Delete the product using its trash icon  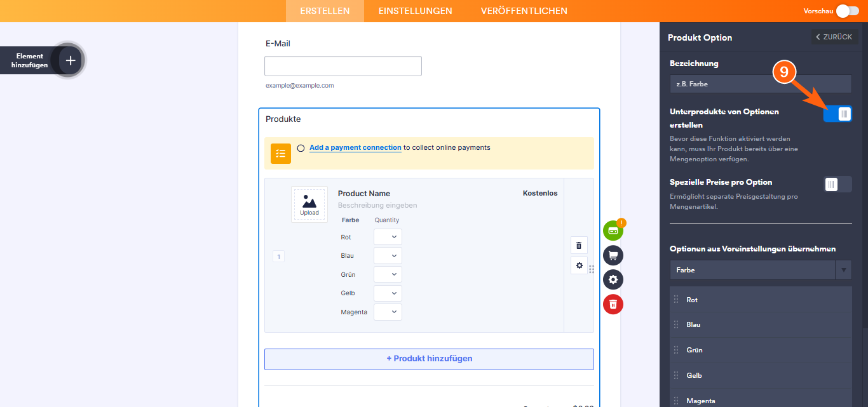(579, 245)
